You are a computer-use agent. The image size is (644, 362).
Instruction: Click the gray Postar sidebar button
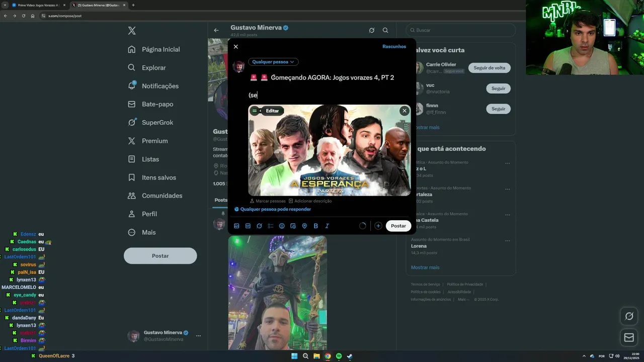point(160,256)
